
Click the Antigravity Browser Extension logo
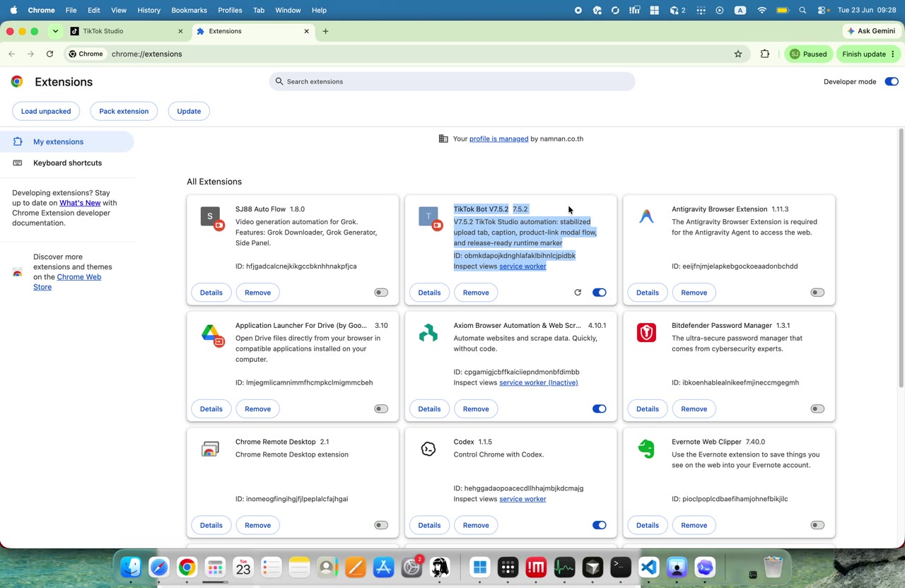646,216
